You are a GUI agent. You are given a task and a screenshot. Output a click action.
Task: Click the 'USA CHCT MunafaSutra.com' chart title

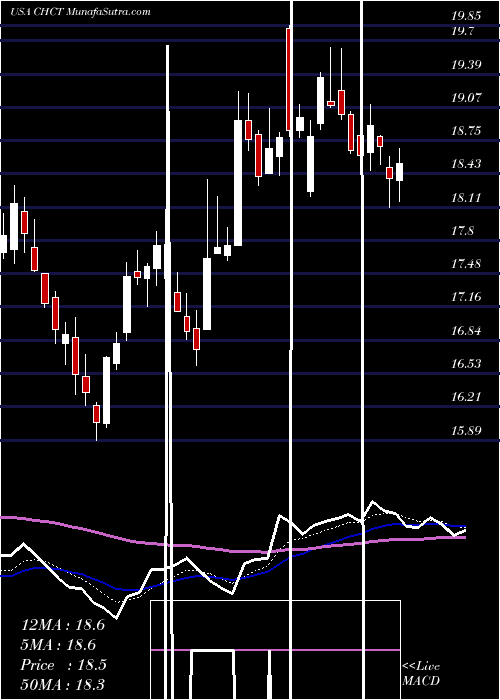(80, 12)
